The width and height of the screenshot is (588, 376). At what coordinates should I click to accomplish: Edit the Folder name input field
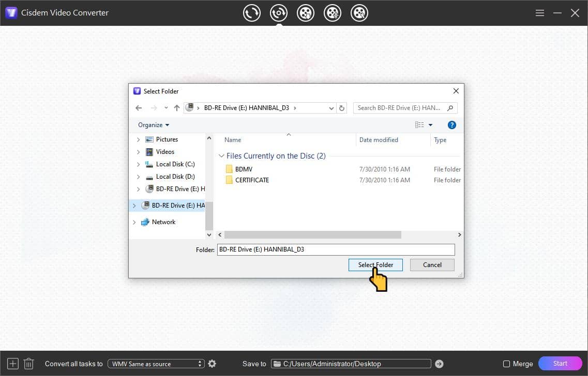pos(335,249)
